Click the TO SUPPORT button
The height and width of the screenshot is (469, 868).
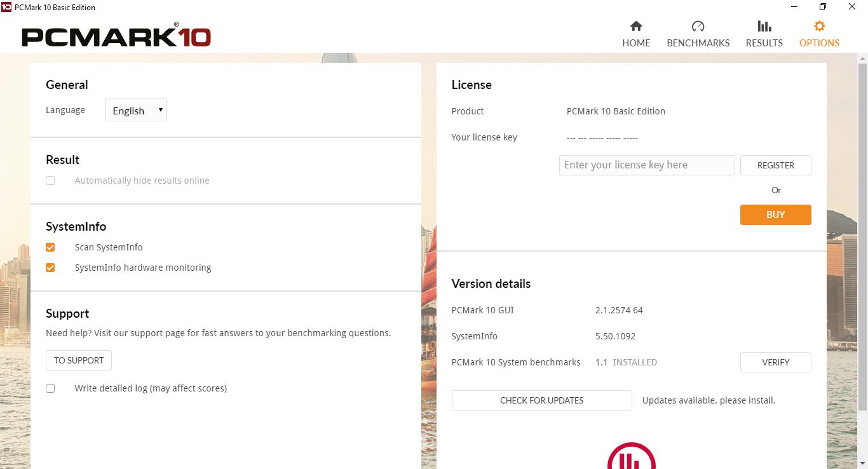[x=79, y=360]
